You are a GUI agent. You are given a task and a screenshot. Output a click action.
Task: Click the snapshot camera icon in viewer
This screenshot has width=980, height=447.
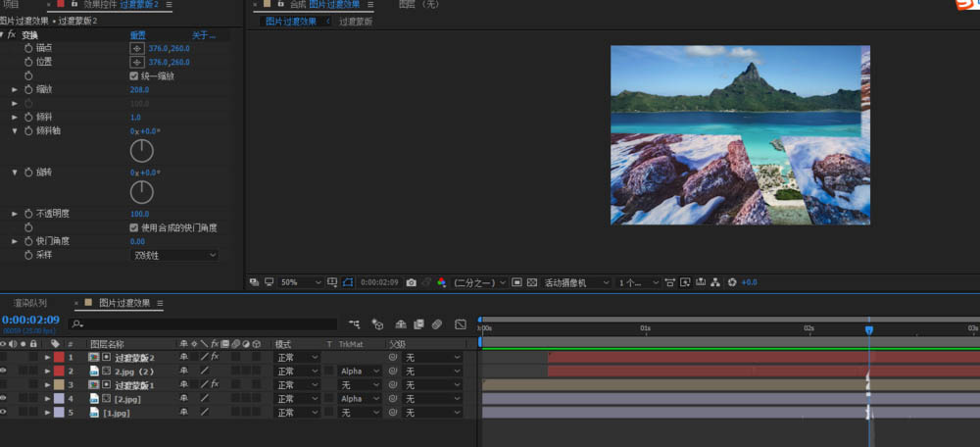click(412, 282)
